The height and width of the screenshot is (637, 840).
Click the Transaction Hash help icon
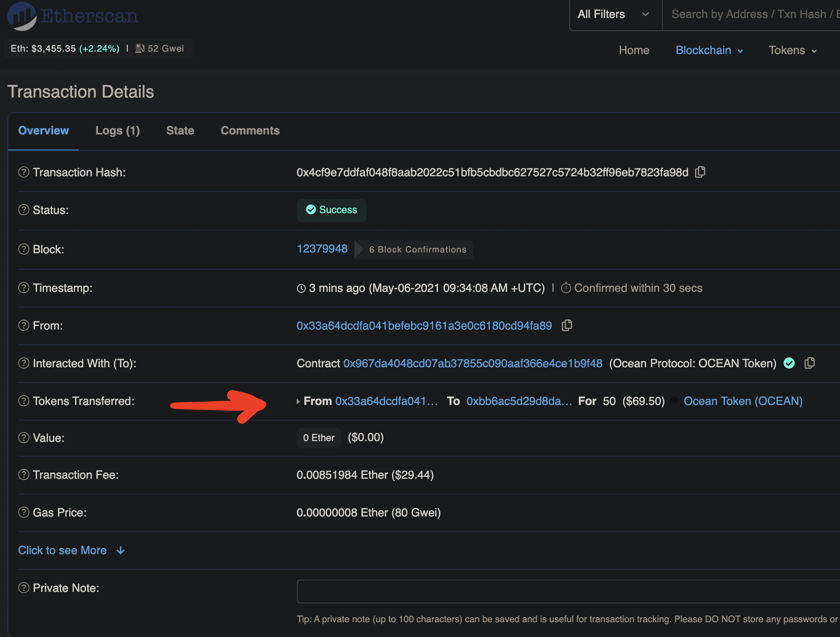[24, 172]
